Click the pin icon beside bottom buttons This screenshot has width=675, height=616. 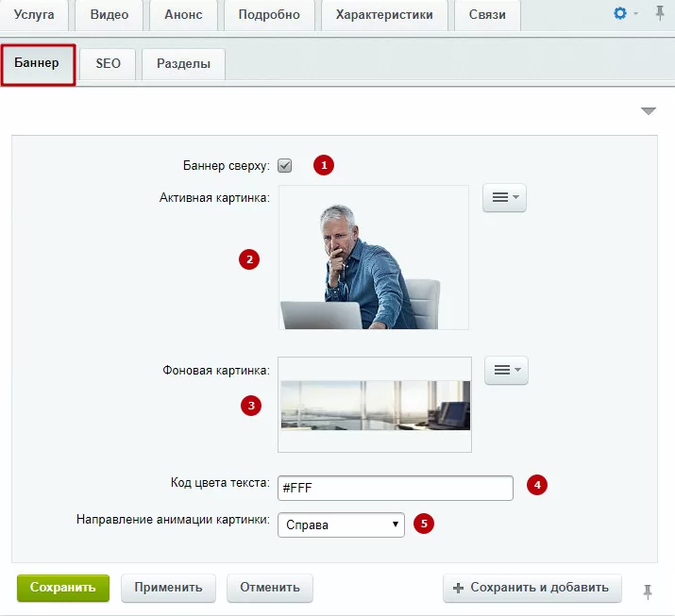pyautogui.click(x=648, y=591)
